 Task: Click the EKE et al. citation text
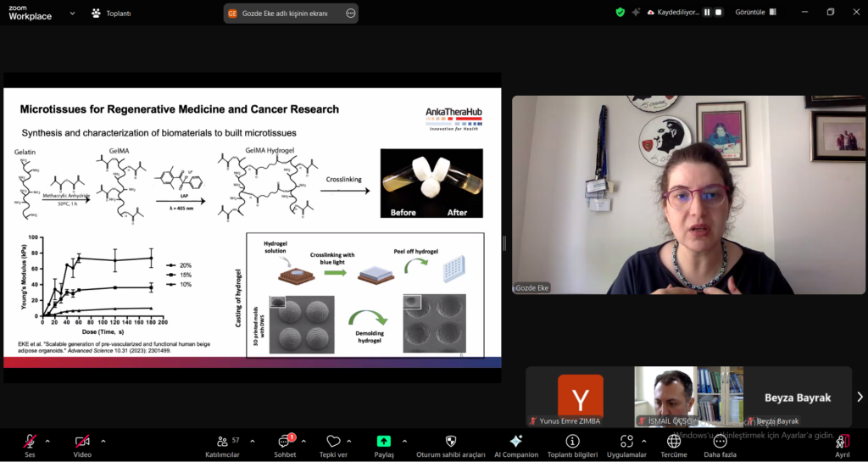pyautogui.click(x=114, y=347)
